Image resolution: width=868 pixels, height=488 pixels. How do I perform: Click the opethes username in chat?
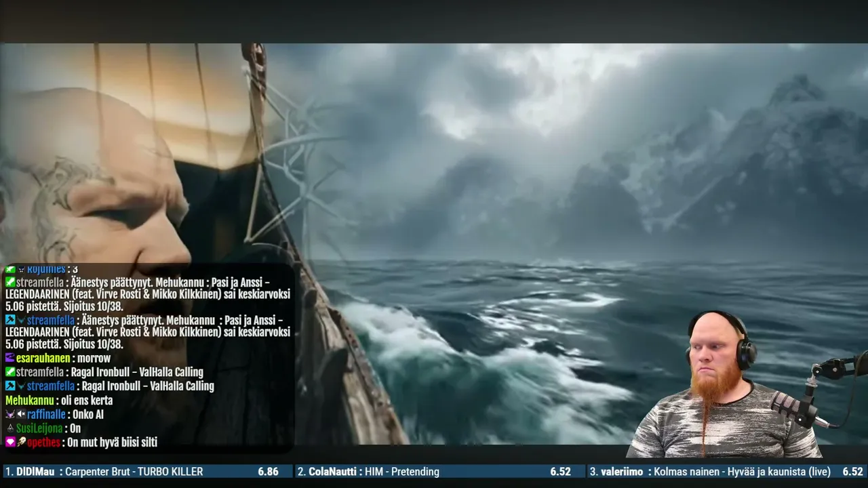pos(43,442)
